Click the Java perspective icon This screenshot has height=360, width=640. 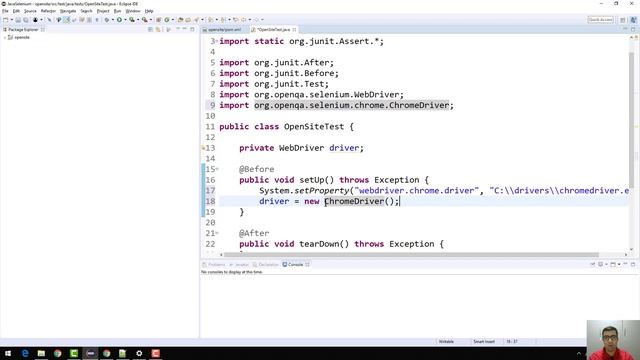pos(633,20)
